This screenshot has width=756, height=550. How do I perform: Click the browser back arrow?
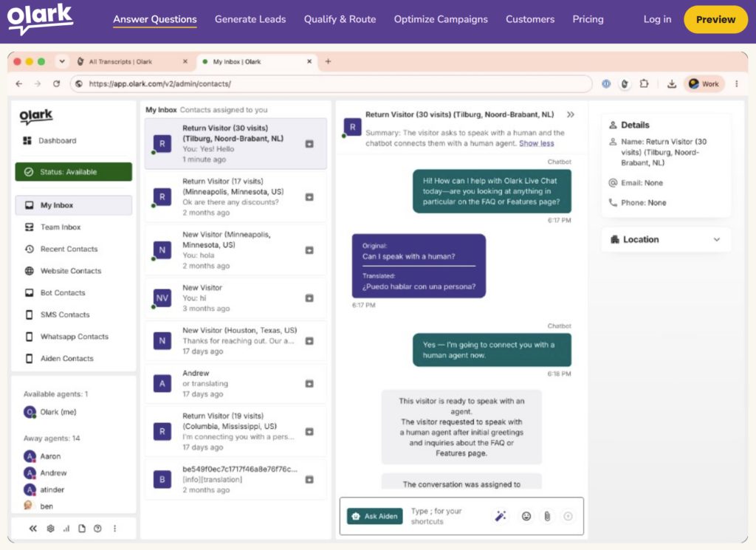coord(18,84)
